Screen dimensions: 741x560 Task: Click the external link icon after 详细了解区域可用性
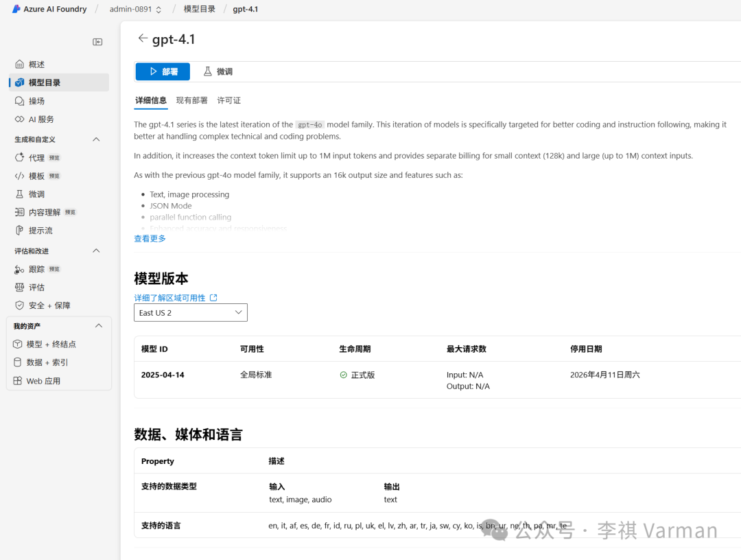point(213,298)
